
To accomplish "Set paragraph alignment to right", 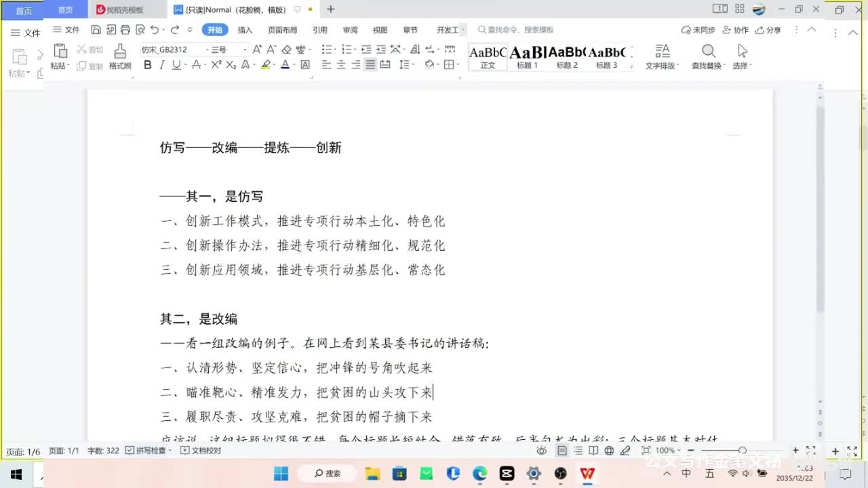I will [356, 65].
